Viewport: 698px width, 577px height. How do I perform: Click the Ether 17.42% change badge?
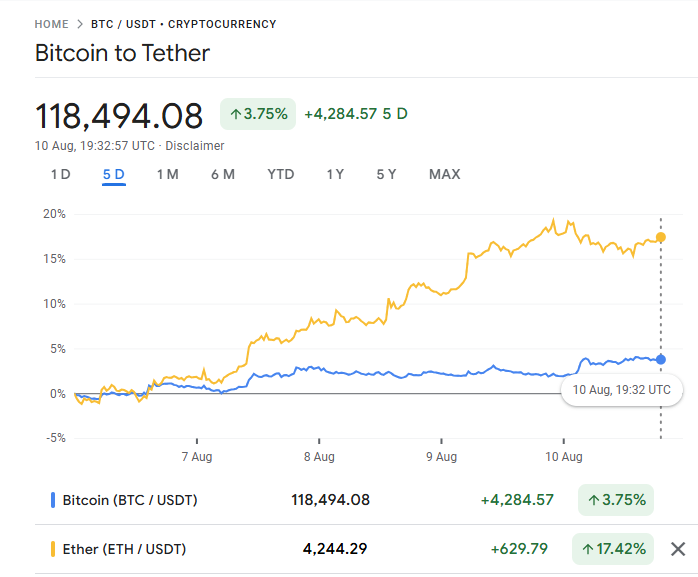coord(612,549)
